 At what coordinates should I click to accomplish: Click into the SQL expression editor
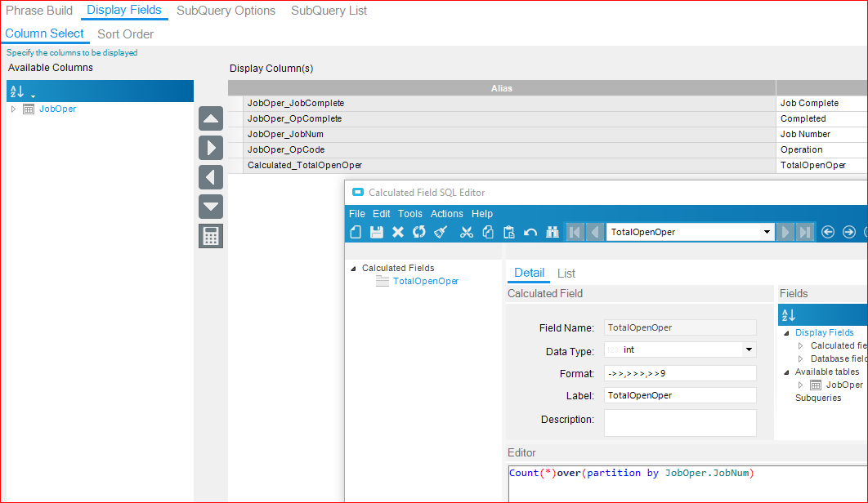687,484
